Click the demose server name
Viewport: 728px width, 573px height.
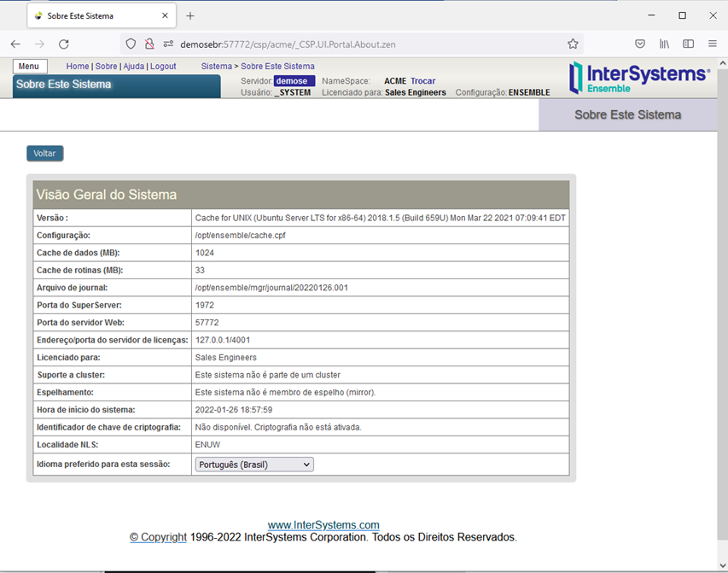294,81
